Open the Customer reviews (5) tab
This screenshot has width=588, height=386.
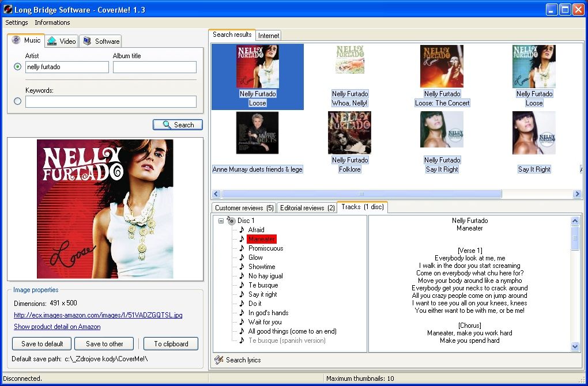(244, 208)
